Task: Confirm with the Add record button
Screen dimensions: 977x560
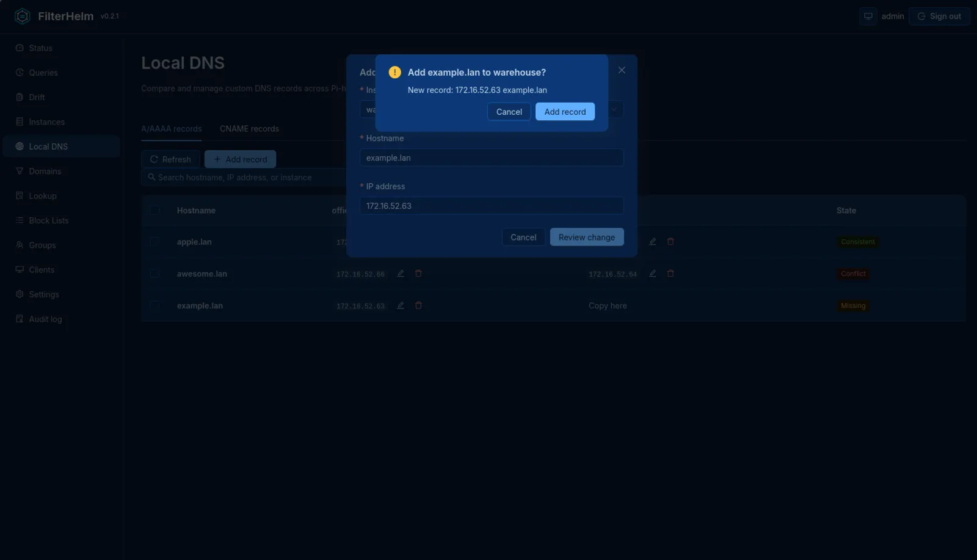Action: click(x=565, y=112)
